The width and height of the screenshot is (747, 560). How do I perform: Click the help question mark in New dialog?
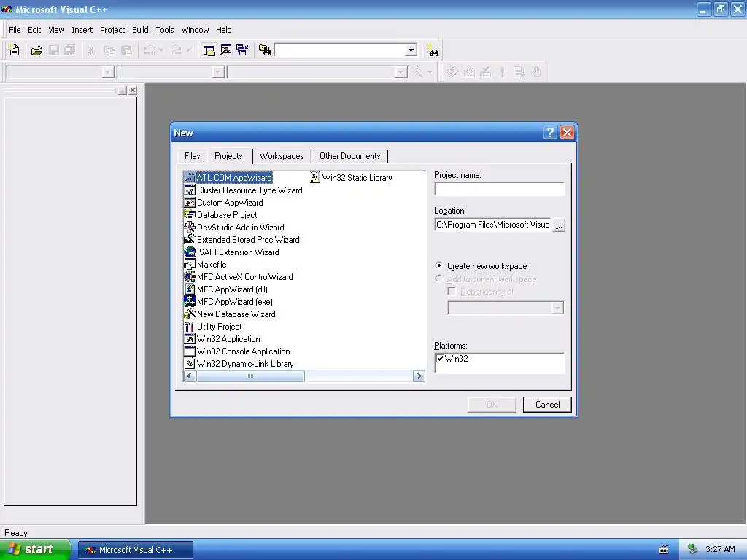pos(550,133)
